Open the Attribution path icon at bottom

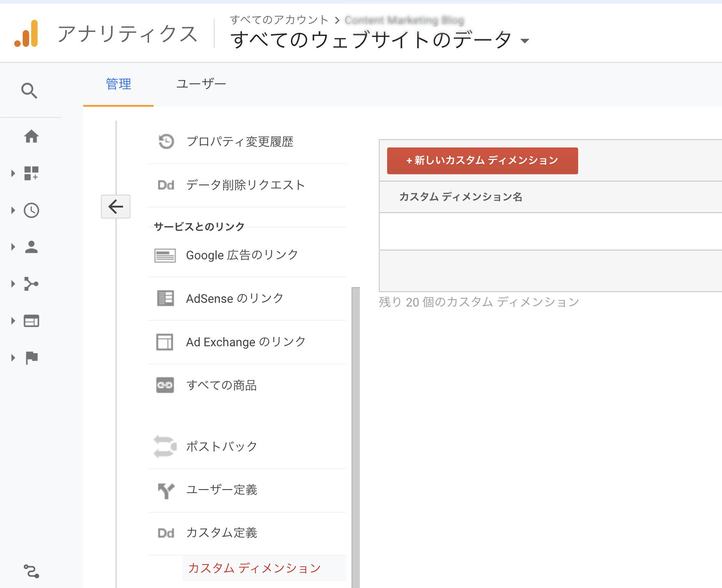[31, 571]
